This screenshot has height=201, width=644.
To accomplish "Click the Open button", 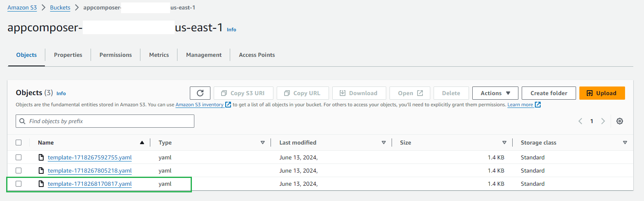I will 410,93.
